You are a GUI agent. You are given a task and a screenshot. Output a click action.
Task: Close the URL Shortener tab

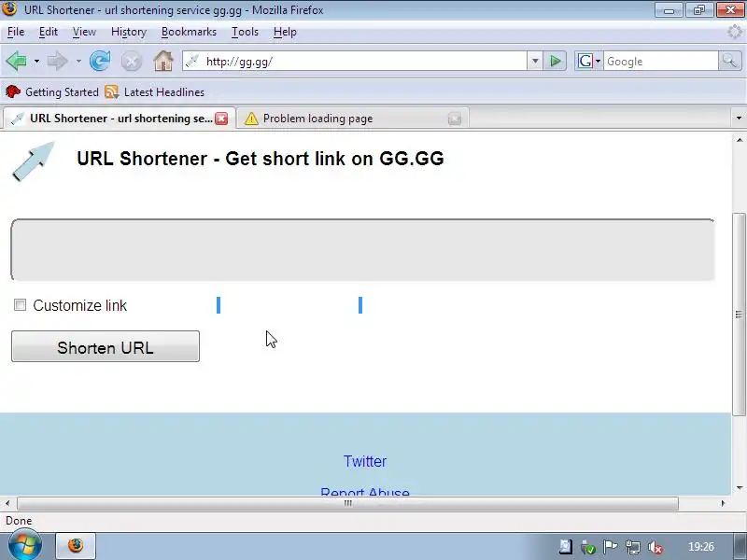pyautogui.click(x=221, y=119)
